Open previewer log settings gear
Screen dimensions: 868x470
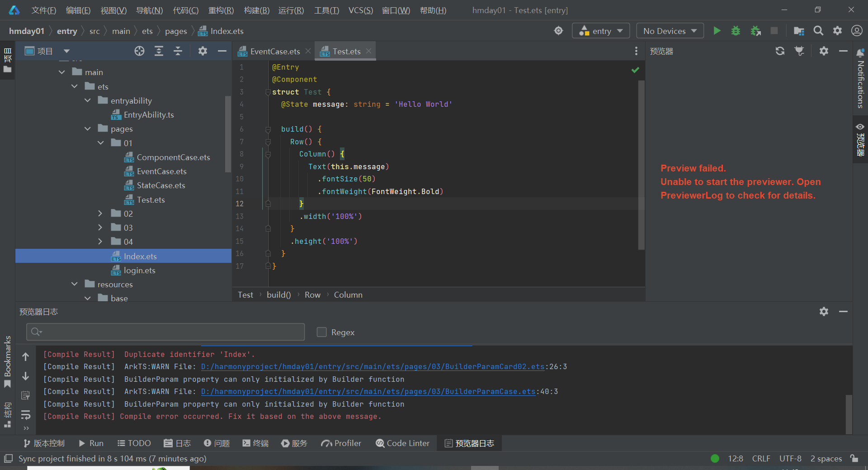[x=824, y=312]
